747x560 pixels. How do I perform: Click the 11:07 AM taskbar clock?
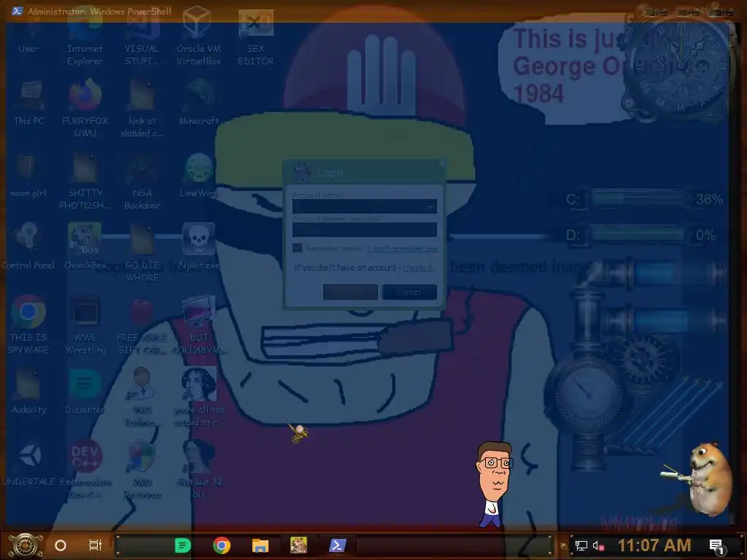(654, 545)
